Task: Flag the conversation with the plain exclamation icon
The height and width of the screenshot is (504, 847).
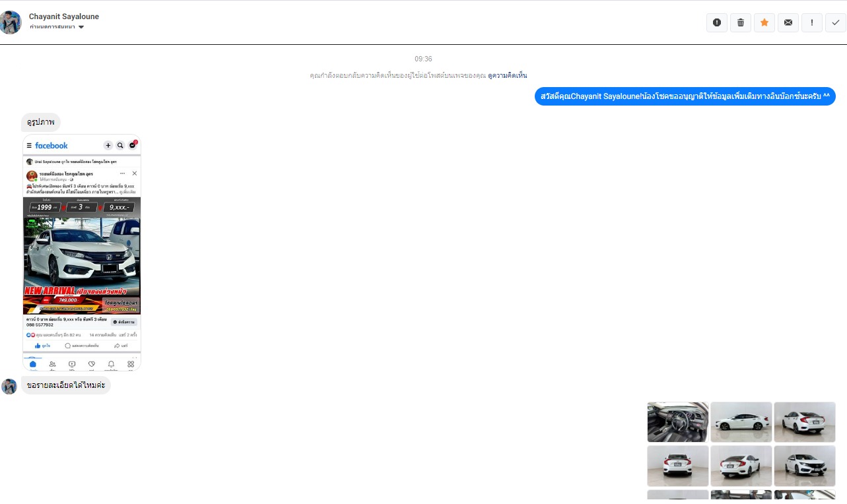Action: tap(812, 22)
